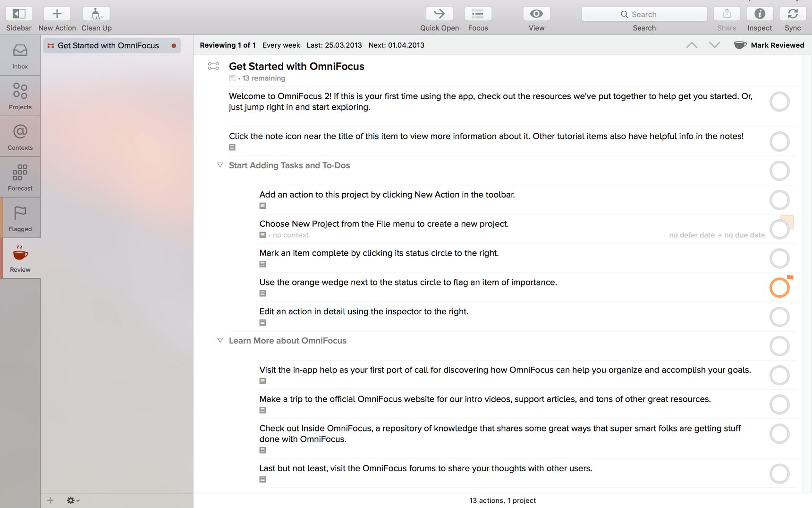Switch to Review perspective

tap(20, 258)
